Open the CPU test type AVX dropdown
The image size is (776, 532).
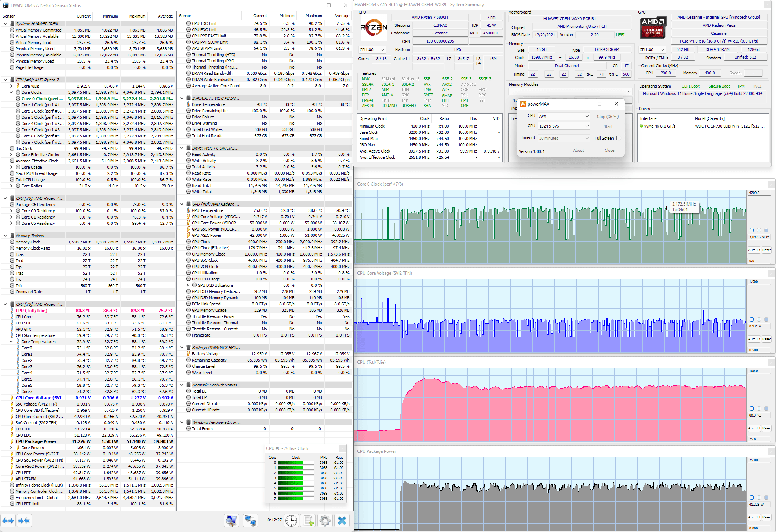pyautogui.click(x=564, y=116)
